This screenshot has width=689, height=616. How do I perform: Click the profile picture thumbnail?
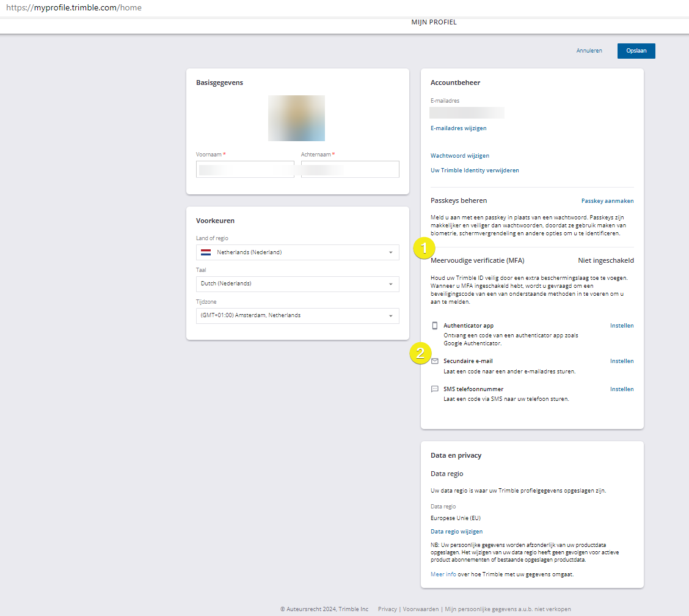point(296,118)
